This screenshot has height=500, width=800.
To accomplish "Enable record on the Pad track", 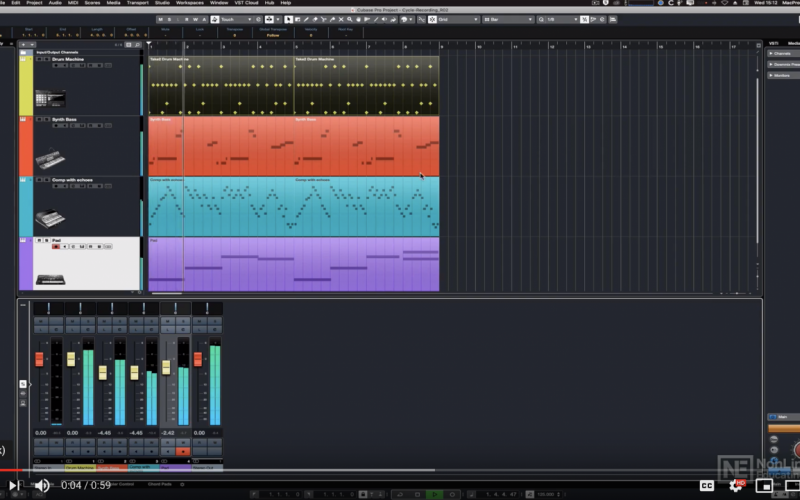I will click(x=57, y=247).
